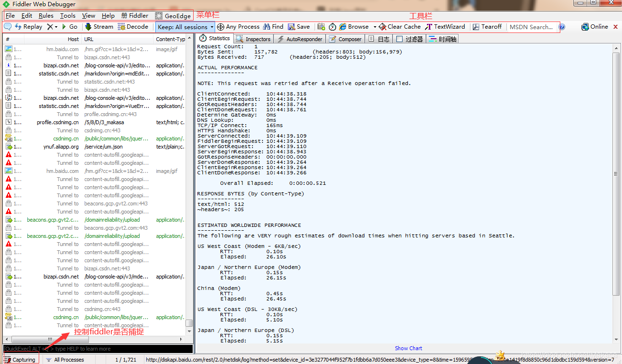
Task: Switch to the Inspectors tab
Action: (253, 39)
